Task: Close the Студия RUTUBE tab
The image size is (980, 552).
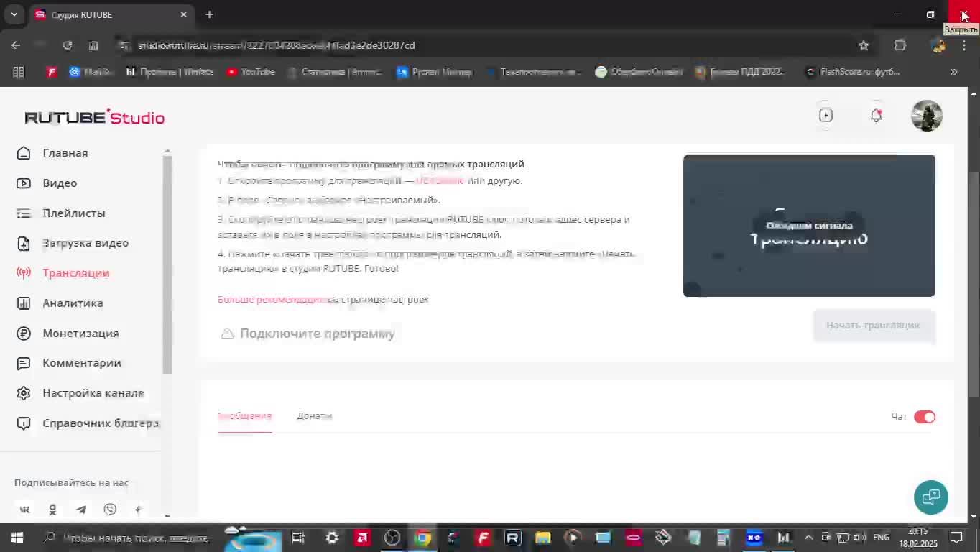Action: point(183,14)
